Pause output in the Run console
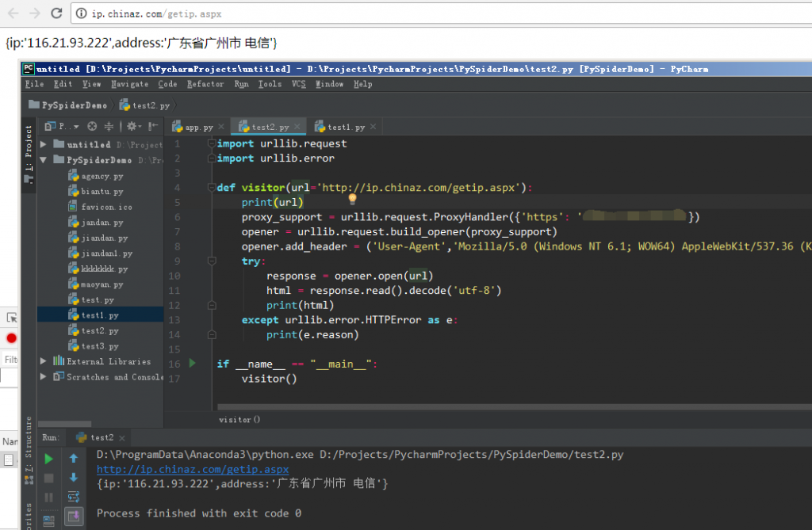This screenshot has width=812, height=530. click(48, 497)
